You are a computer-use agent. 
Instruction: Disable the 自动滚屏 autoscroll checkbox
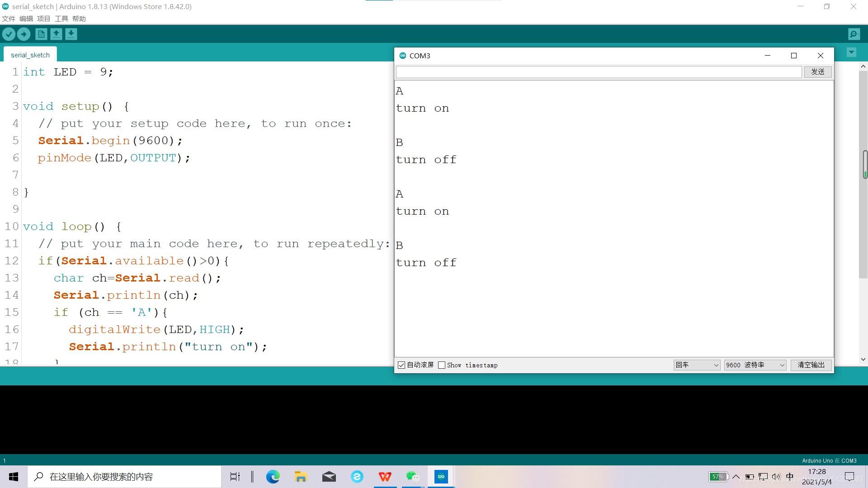click(401, 365)
